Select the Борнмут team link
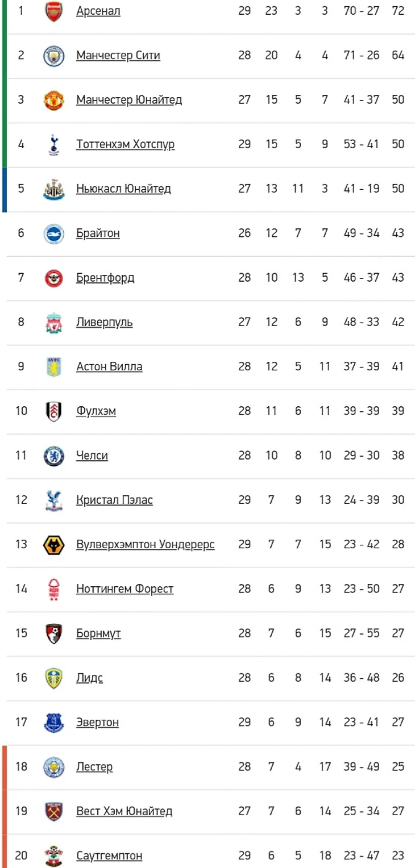The height and width of the screenshot is (868, 415). [98, 633]
